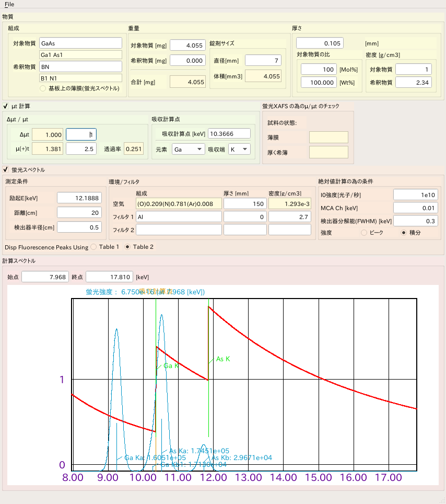This screenshot has width=446, height=504.
Task: Choose ピーク intensity radio button
Action: 364,233
